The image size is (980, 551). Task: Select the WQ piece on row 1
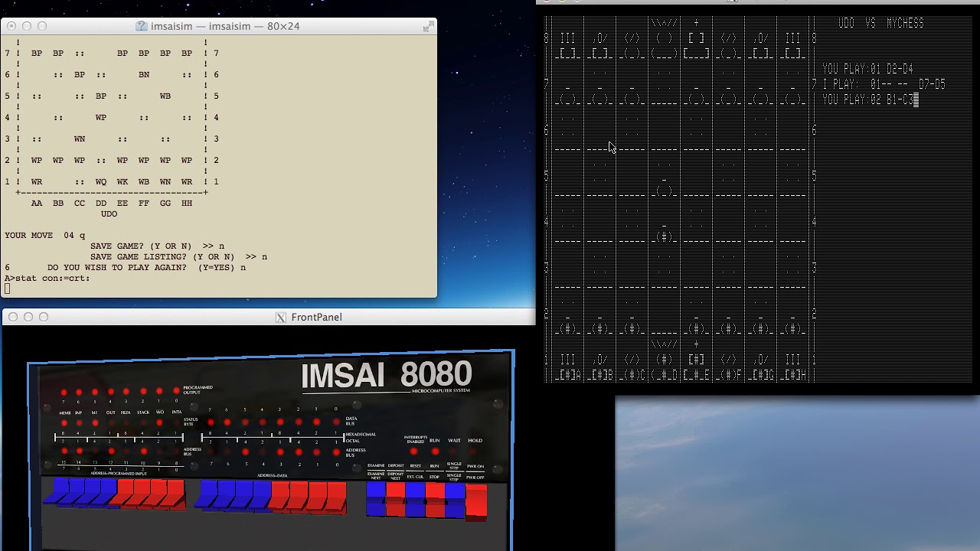tap(101, 182)
